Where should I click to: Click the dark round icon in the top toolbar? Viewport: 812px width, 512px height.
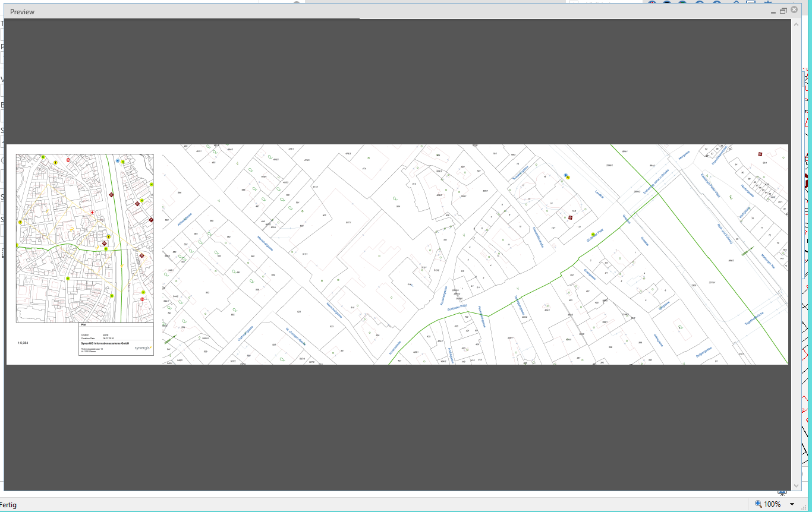point(666,3)
